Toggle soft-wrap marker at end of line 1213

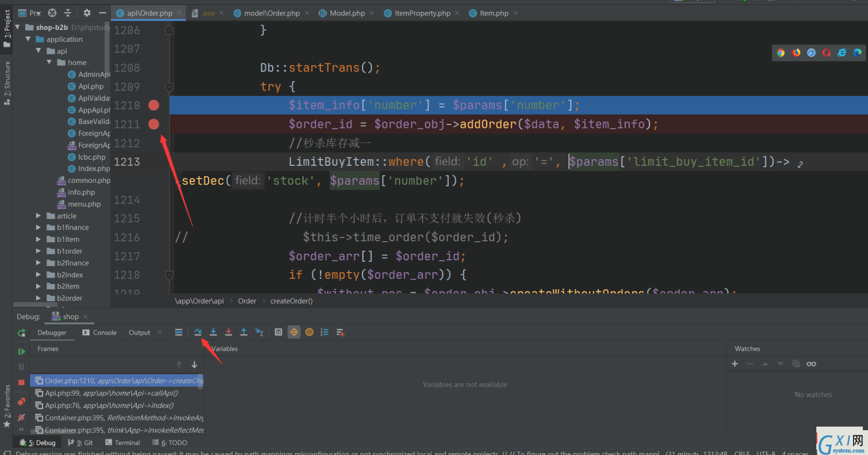click(x=800, y=165)
